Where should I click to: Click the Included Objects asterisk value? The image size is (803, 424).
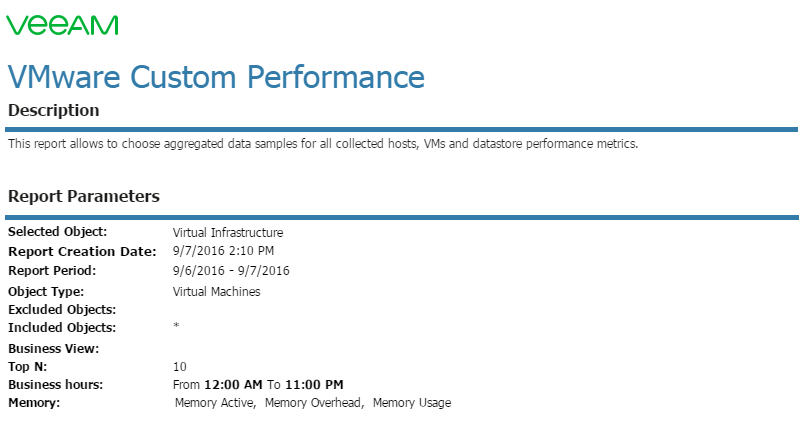pyautogui.click(x=176, y=326)
